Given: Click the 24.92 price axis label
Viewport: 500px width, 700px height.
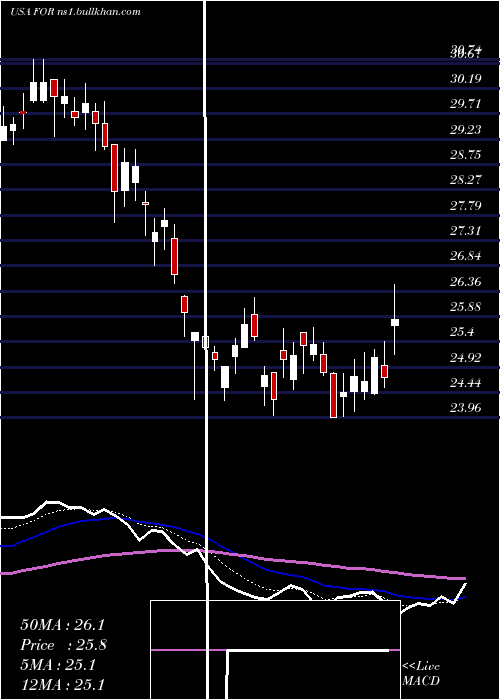Looking at the screenshot, I should [466, 358].
